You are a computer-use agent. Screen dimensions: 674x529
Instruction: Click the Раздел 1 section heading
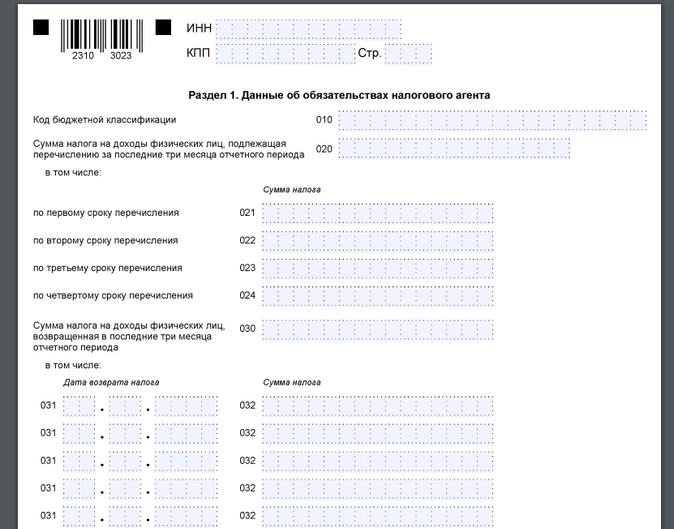tap(339, 95)
